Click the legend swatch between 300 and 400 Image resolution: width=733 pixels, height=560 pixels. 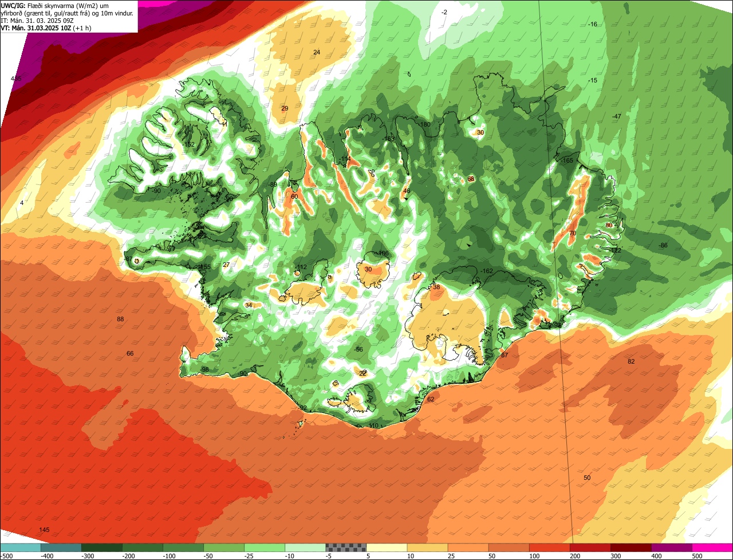pyautogui.click(x=630, y=547)
